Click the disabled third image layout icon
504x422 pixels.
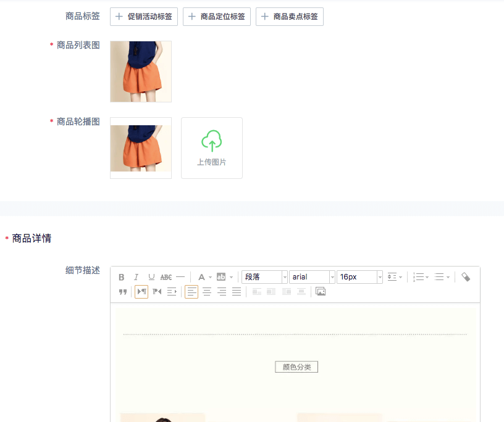click(x=287, y=292)
